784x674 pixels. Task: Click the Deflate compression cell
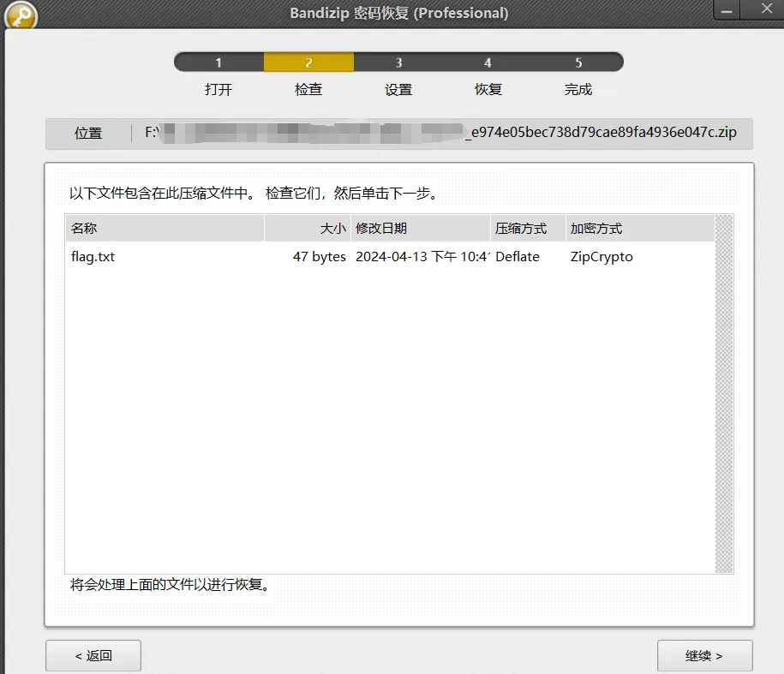pos(518,257)
